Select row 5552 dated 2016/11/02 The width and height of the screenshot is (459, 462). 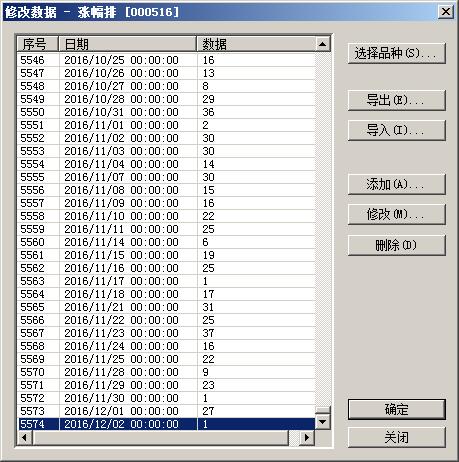pyautogui.click(x=166, y=138)
